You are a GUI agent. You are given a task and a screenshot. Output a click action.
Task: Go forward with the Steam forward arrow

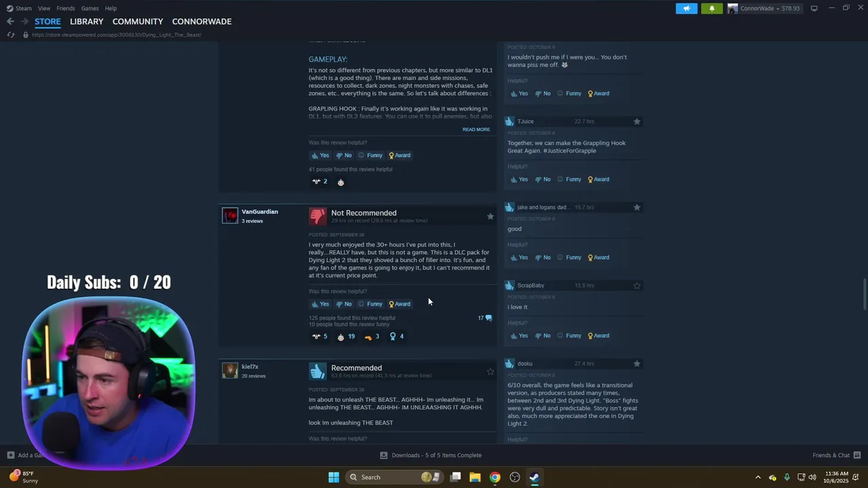pos(24,22)
